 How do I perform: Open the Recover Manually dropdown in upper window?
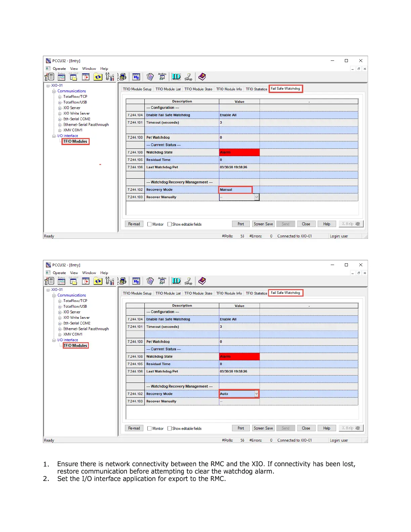pos(257,197)
